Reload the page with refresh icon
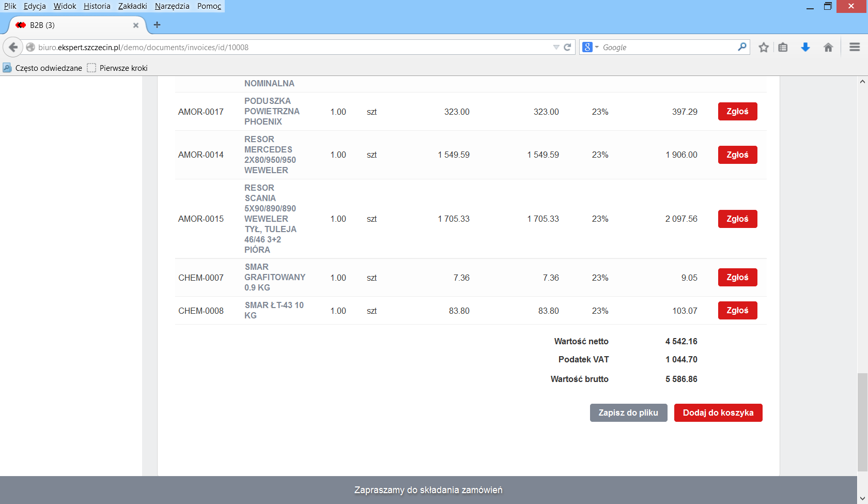Image resolution: width=868 pixels, height=504 pixels. click(567, 47)
